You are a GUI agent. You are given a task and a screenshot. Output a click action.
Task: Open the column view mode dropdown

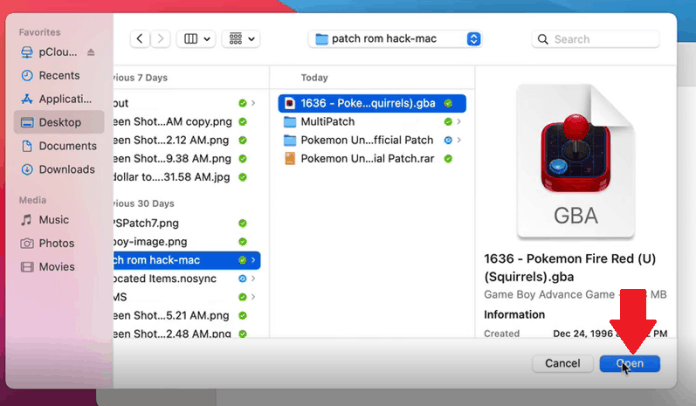196,39
